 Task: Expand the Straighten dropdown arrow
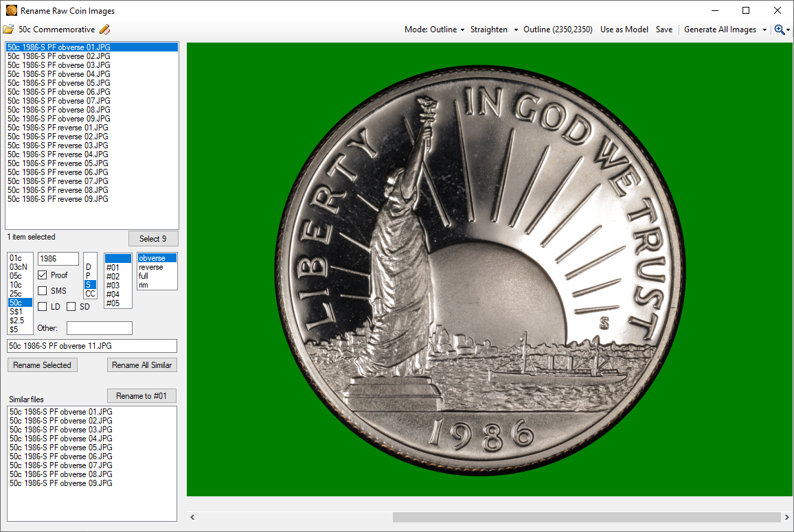coord(516,30)
